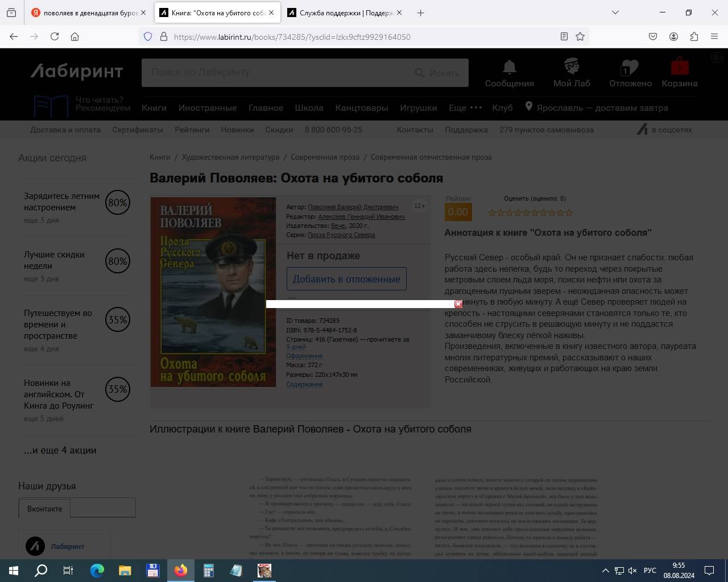Open Firefox recent browsing tab list icon

click(x=11, y=13)
